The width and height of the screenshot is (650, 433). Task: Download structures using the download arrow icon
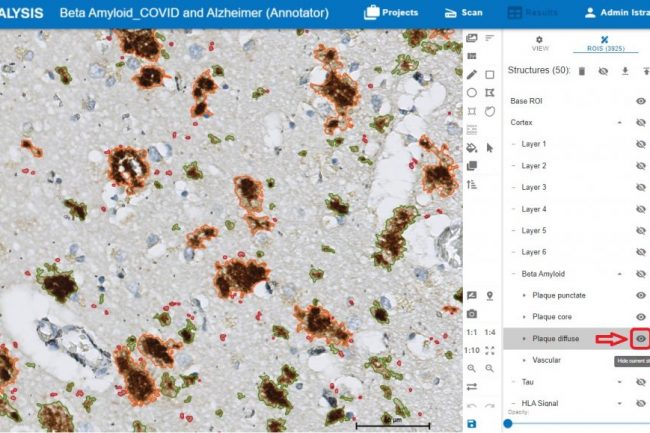tap(625, 71)
